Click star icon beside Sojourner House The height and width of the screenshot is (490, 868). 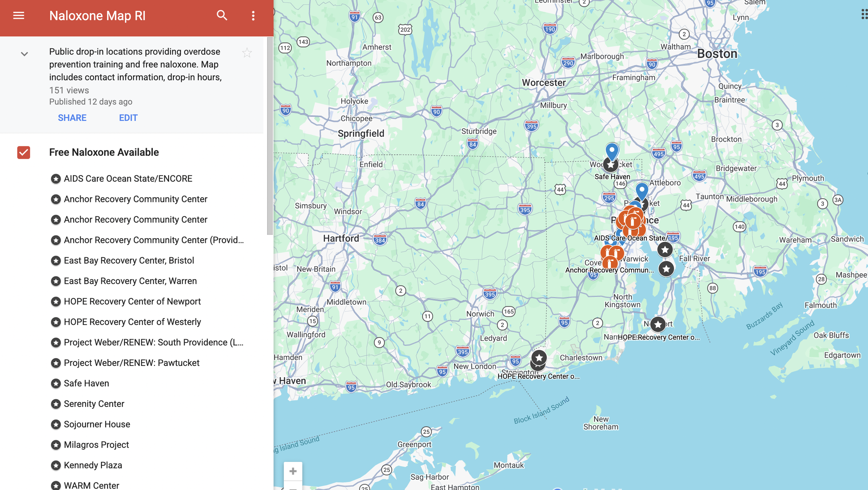[x=56, y=425]
